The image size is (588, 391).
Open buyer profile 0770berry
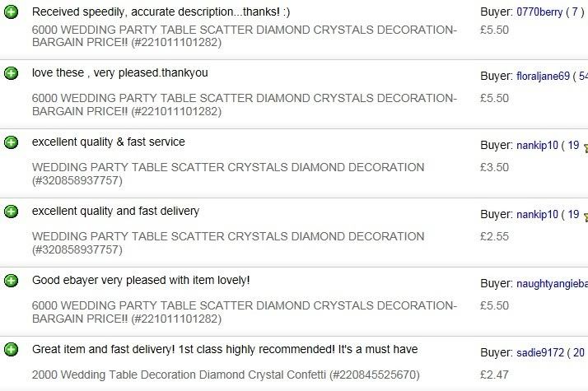pos(539,12)
